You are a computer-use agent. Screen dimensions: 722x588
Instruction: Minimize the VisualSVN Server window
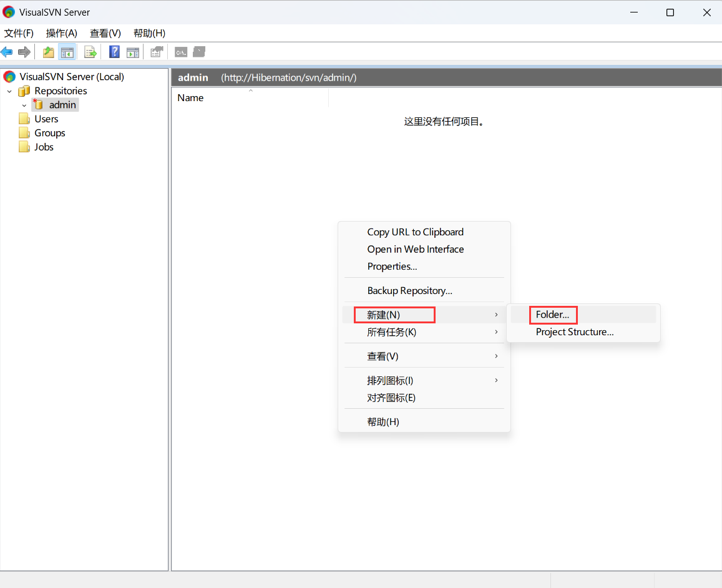tap(634, 12)
